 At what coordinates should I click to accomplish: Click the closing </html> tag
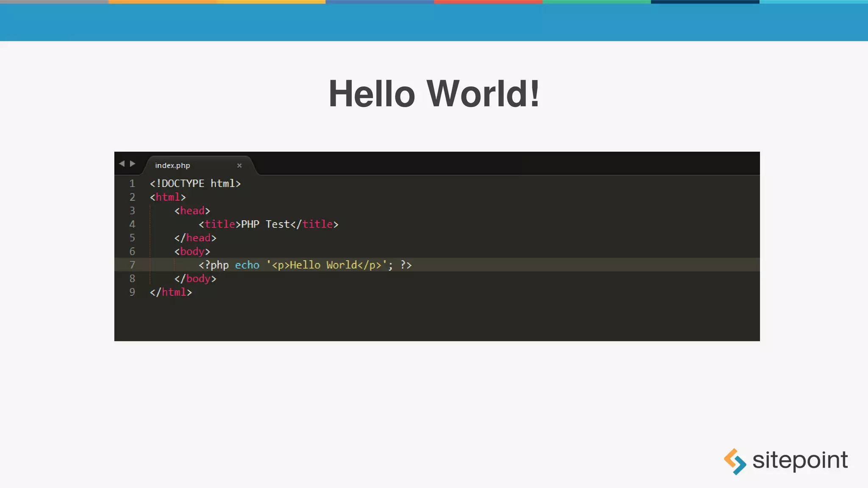171,292
